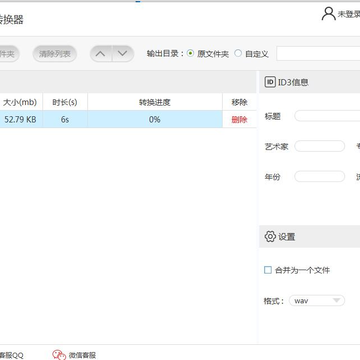The width and height of the screenshot is (360, 360).
Task: Enable the 合并为一个文件 checkbox
Action: (x=268, y=270)
